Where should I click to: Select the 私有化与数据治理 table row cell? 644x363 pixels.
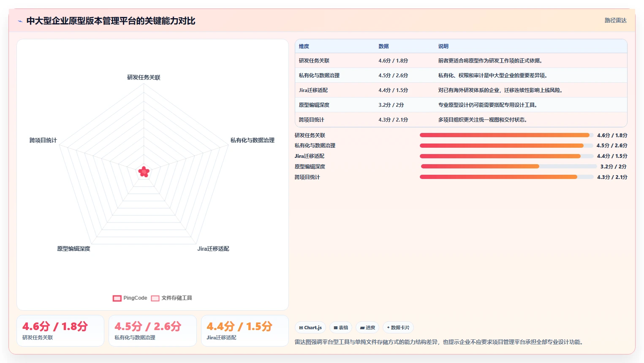coord(319,76)
